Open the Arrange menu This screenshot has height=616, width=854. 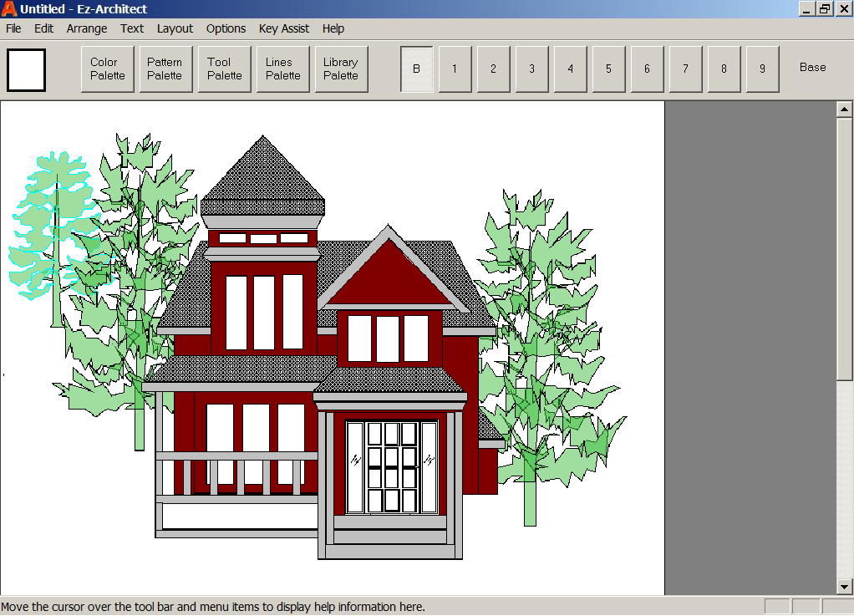click(x=87, y=28)
